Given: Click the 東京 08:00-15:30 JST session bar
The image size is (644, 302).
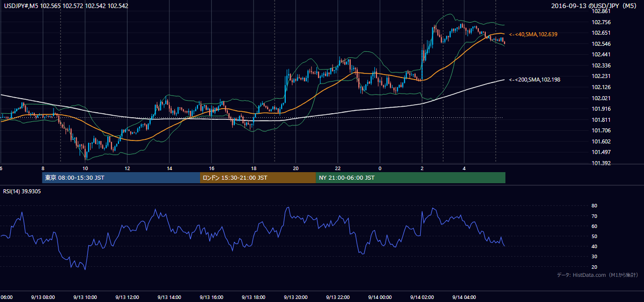Looking at the screenshot, I should tap(121, 178).
